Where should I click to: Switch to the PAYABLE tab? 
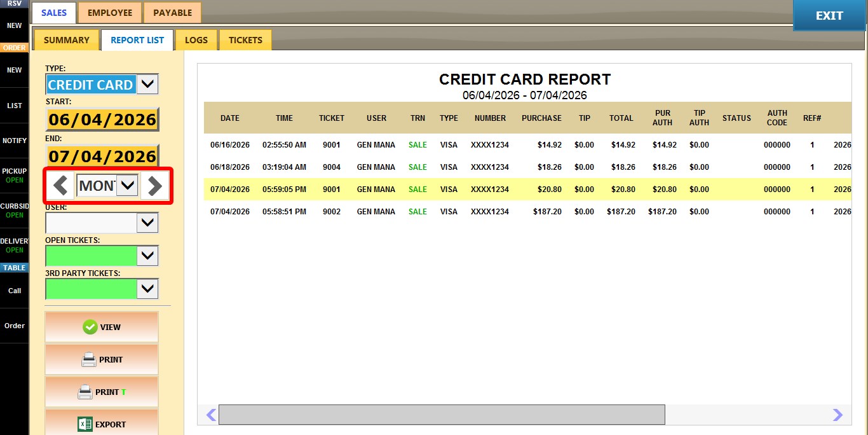172,13
